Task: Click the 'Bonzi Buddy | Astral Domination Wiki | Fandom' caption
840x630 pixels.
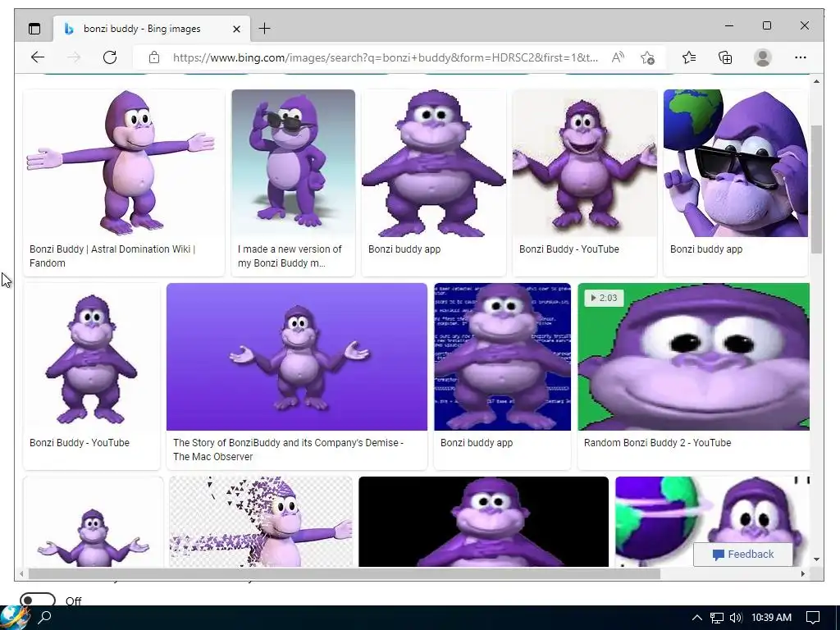Action: point(112,256)
